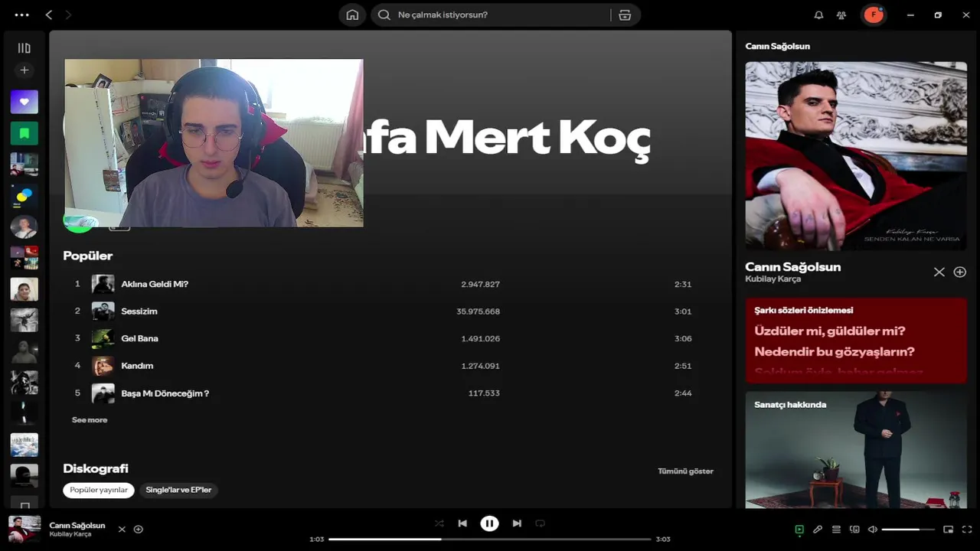This screenshot has width=980, height=551.
Task: Click the Sessizim album cover thumbnail
Action: tap(103, 311)
